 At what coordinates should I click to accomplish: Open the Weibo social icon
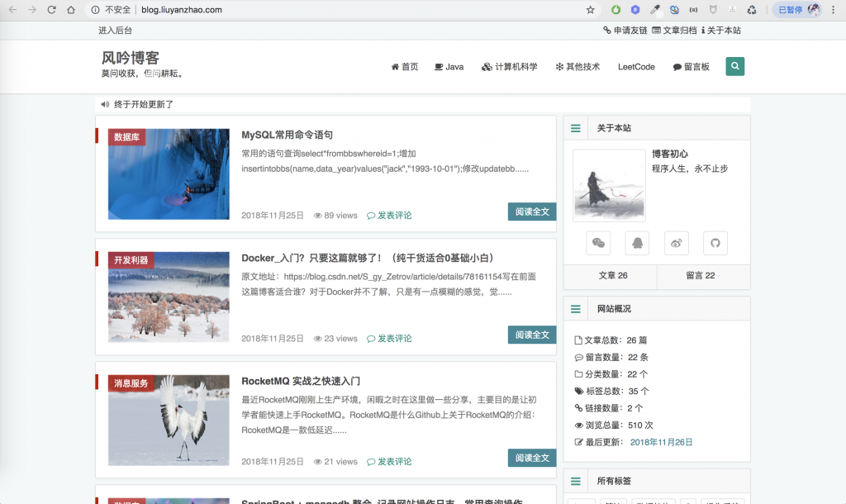coord(676,243)
